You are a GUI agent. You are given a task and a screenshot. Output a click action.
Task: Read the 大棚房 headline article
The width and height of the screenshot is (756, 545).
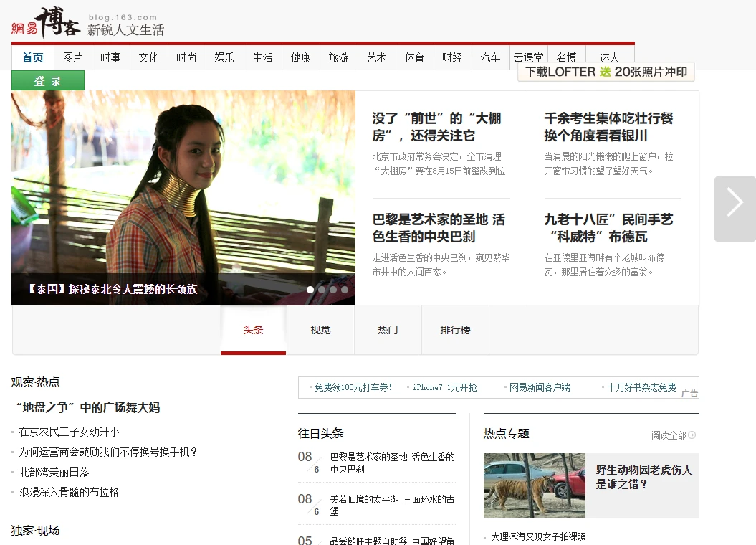[437, 127]
